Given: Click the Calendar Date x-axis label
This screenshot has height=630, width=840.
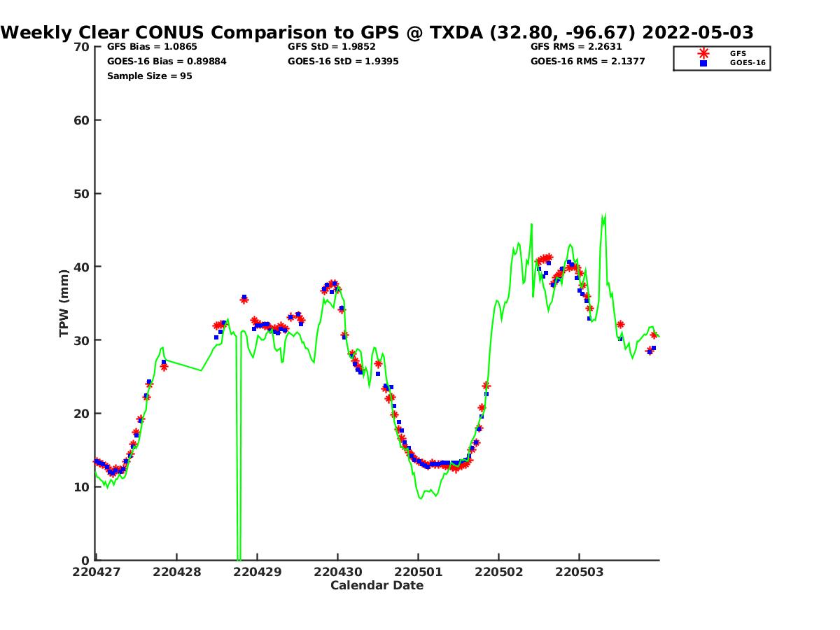Looking at the screenshot, I should pos(377,585).
